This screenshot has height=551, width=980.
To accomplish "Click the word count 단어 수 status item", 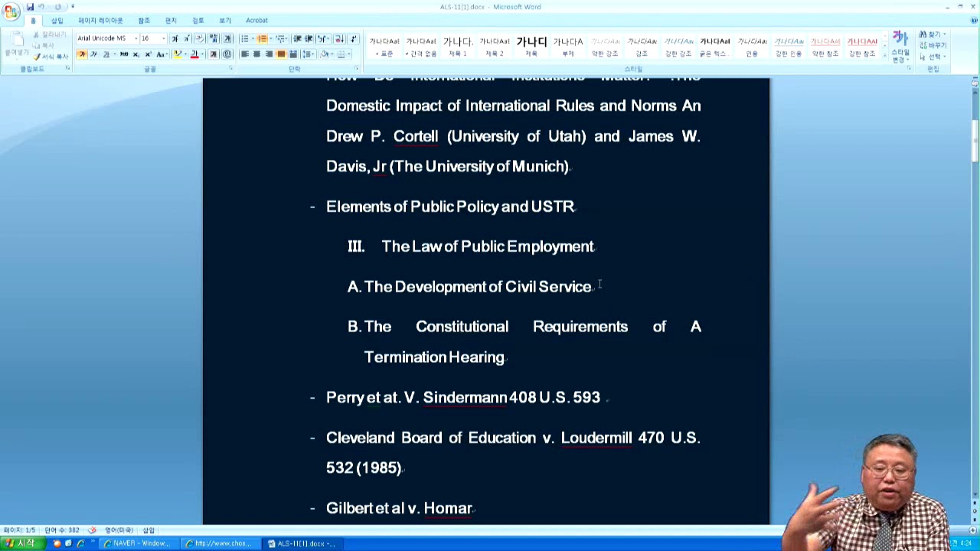I will click(x=62, y=530).
